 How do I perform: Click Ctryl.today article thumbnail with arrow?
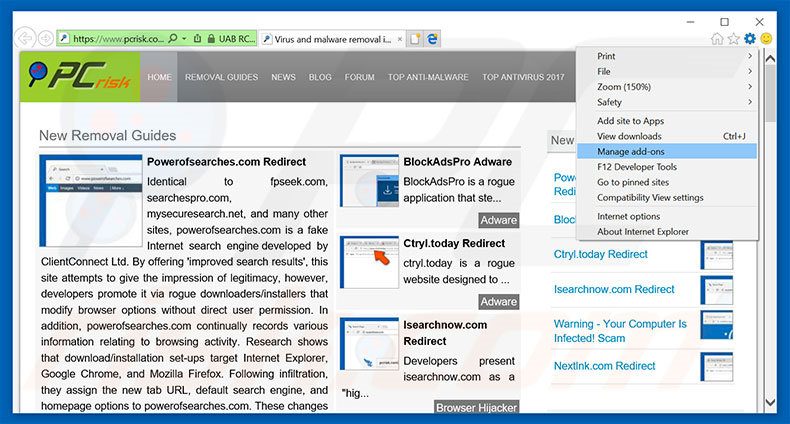pyautogui.click(x=369, y=262)
